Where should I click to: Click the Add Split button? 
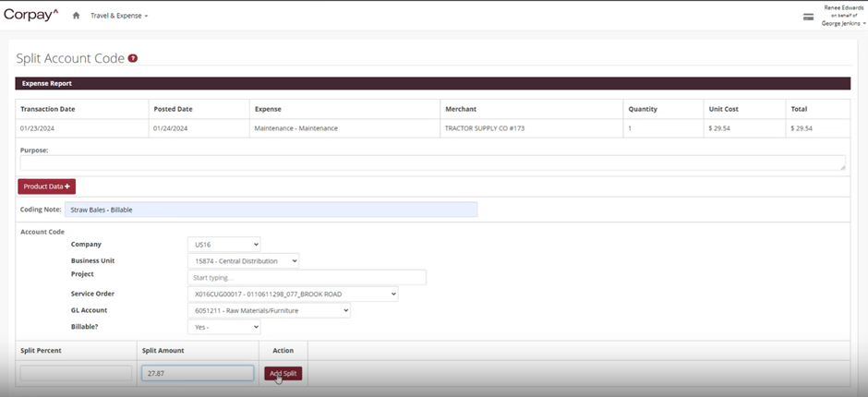283,373
